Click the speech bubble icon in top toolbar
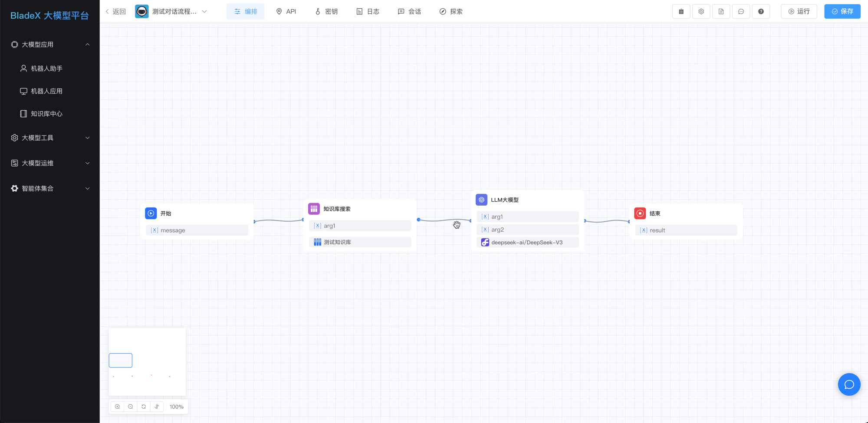868x423 pixels. 741,12
